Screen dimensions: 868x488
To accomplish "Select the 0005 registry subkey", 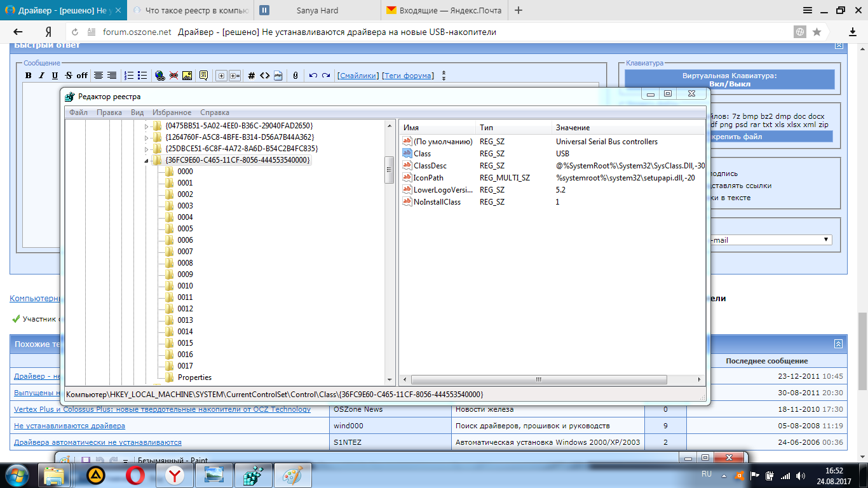I will tap(185, 229).
